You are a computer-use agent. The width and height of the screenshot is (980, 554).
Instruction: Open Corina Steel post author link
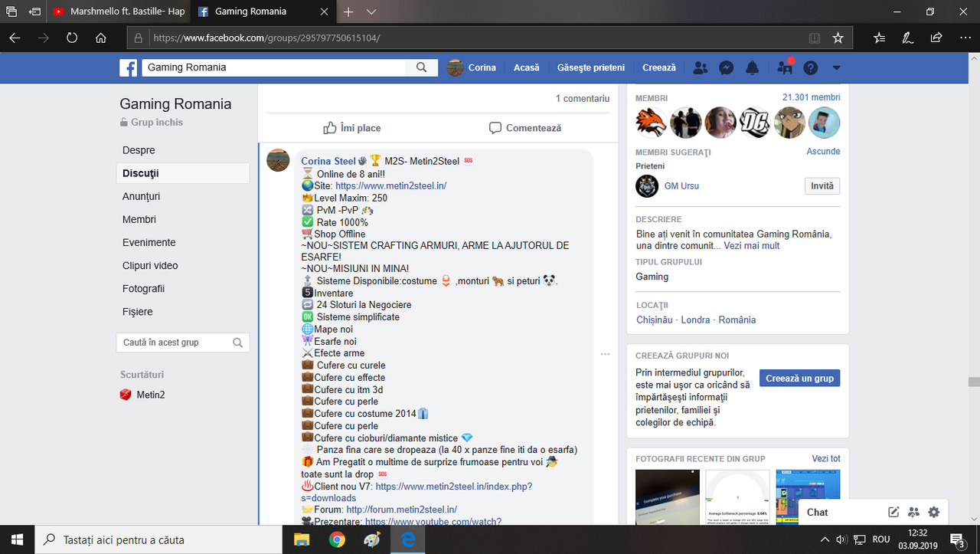click(x=328, y=161)
